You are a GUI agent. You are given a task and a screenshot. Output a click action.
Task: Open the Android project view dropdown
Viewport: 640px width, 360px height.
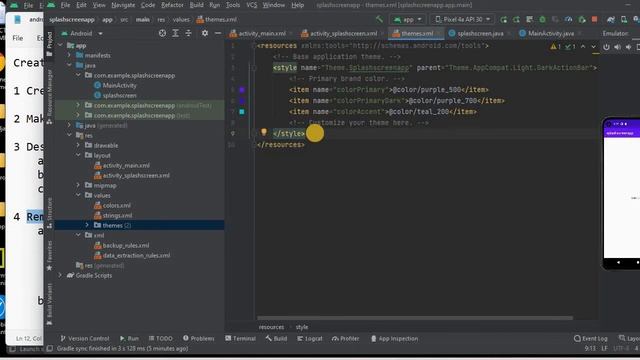pos(82,33)
